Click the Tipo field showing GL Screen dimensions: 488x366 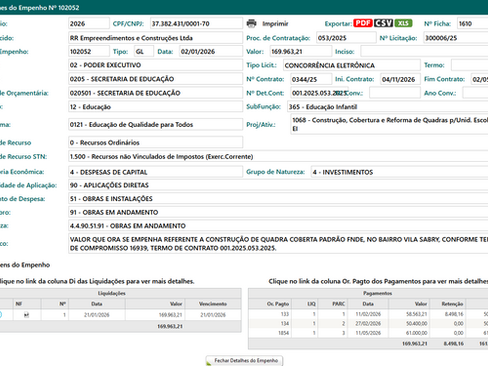[144, 52]
